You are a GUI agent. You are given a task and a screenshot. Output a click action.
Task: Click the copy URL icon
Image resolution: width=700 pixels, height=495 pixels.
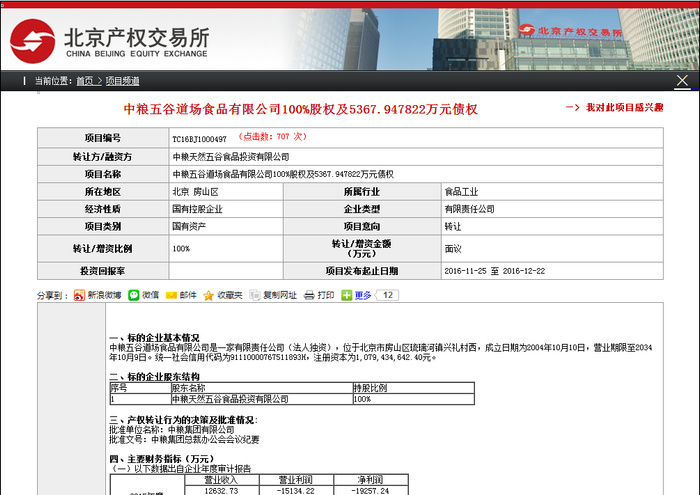coord(254,295)
